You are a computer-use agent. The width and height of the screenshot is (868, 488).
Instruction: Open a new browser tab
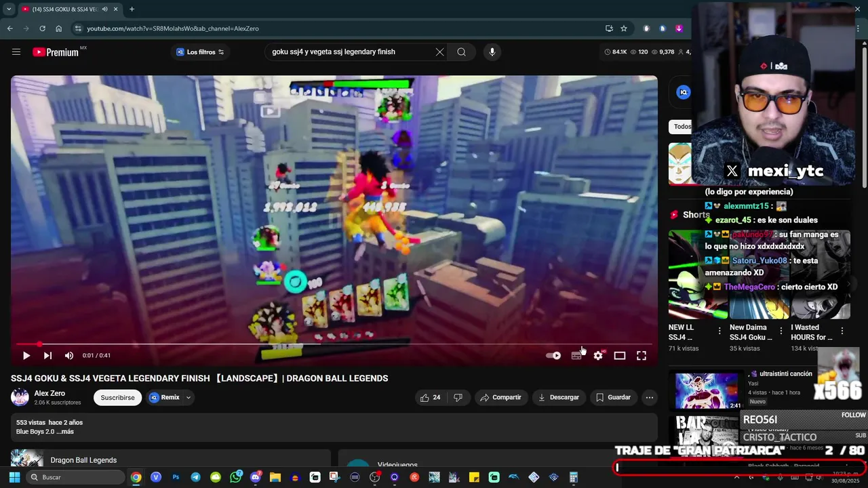coord(132,9)
